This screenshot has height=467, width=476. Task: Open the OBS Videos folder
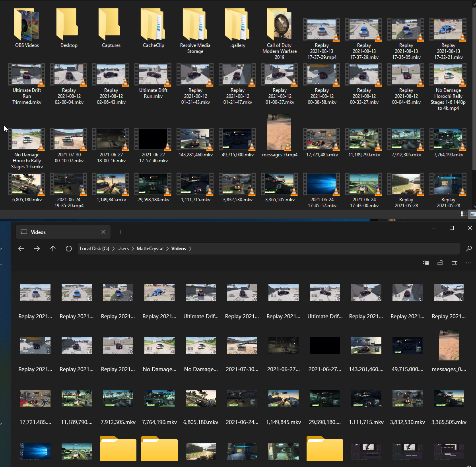[x=27, y=28]
